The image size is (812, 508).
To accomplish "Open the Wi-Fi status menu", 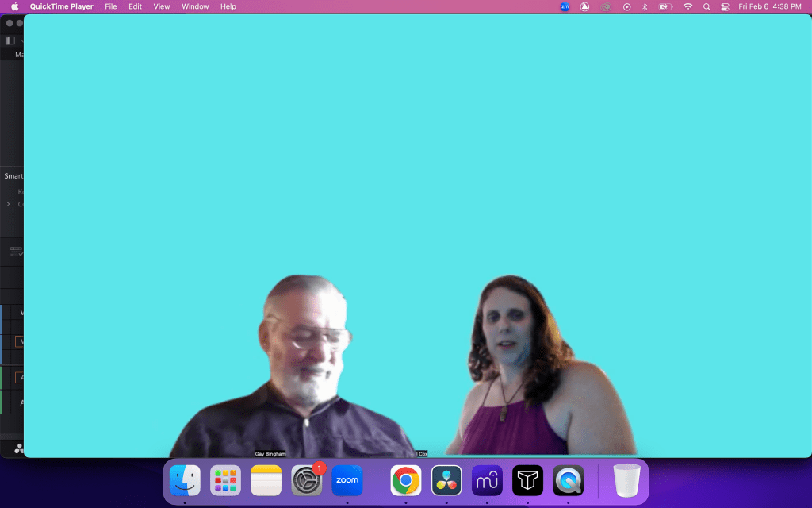I will [x=688, y=6].
